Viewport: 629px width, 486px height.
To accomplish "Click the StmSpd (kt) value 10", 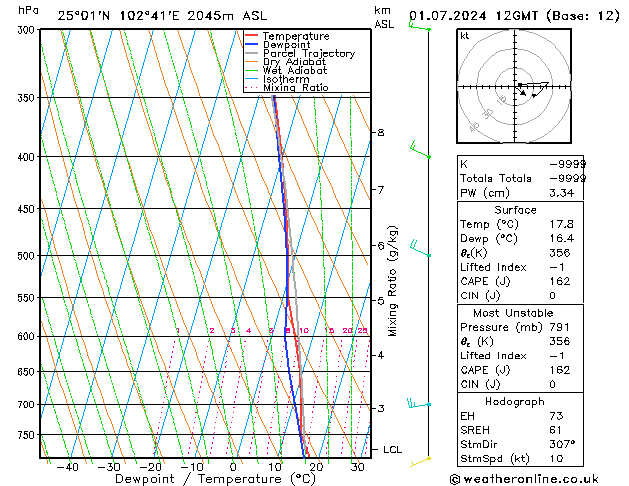I will [556, 459].
